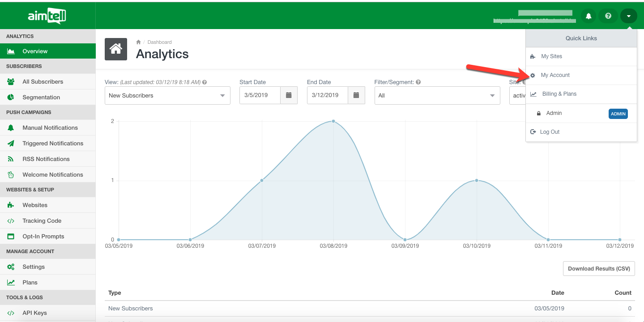Click the info icon beside Last updated

[x=205, y=82]
